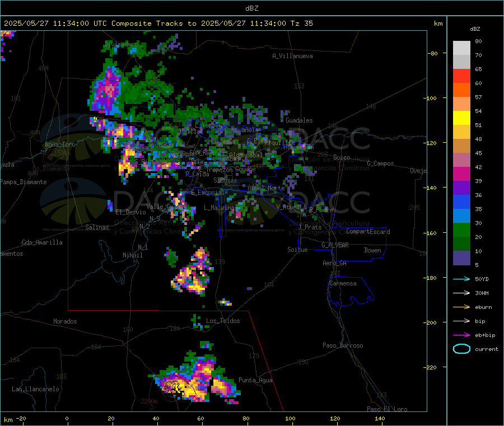The image size is (504, 426).
Task: Click the yellow eburn arrow legend
Action: (x=461, y=307)
